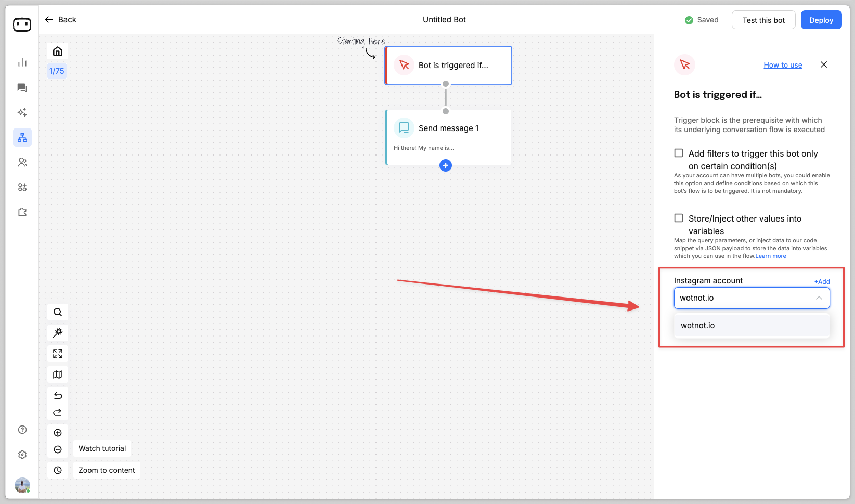
Task: Click '+Add' to add Instagram account
Action: [x=822, y=281]
